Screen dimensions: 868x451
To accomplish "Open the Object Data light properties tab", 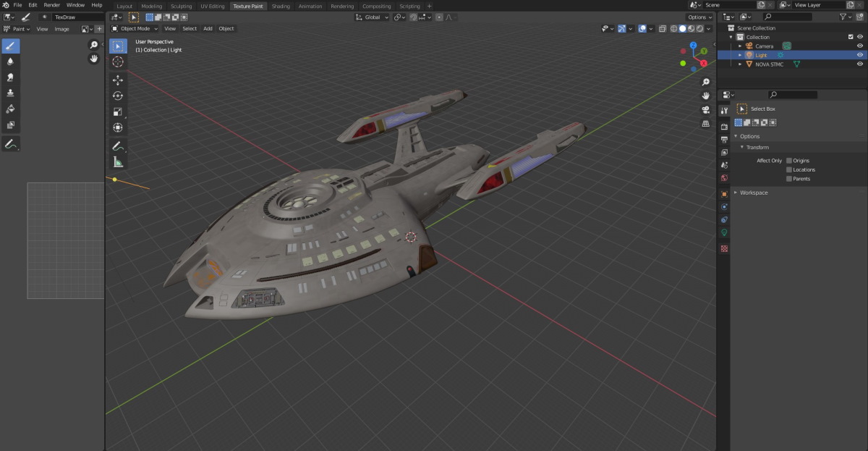I will [x=724, y=232].
